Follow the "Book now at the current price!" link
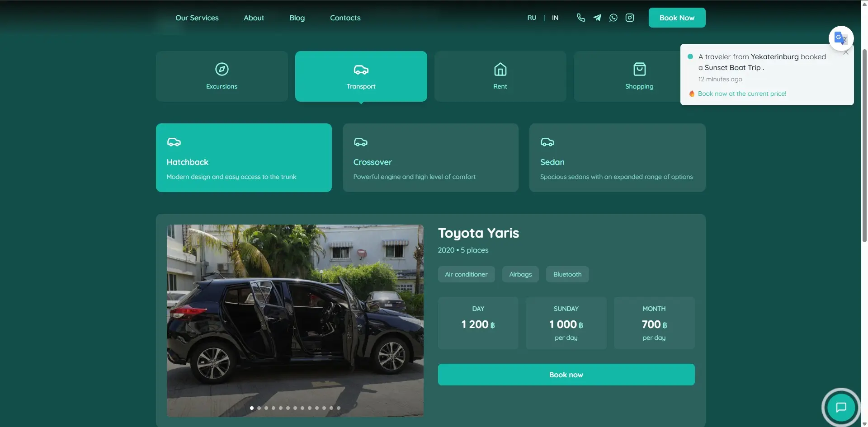Viewport: 868px width, 427px height. point(742,94)
